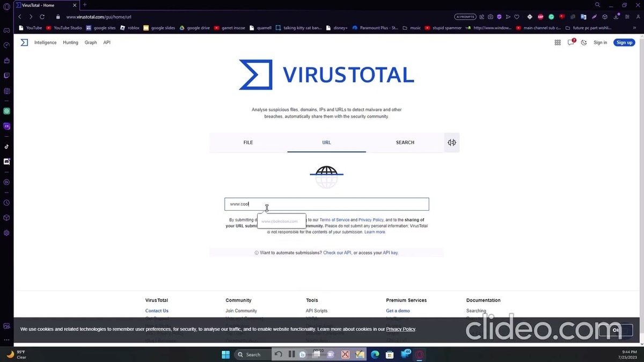Screen dimensions: 644x362
Task: Switch to the URL tab
Action: point(326,143)
